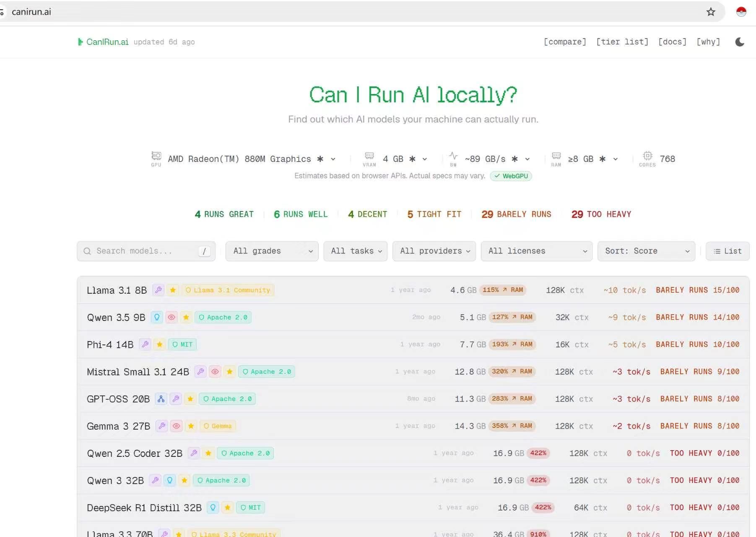Click the browser profile avatar icon
This screenshot has width=756, height=537.
click(741, 12)
